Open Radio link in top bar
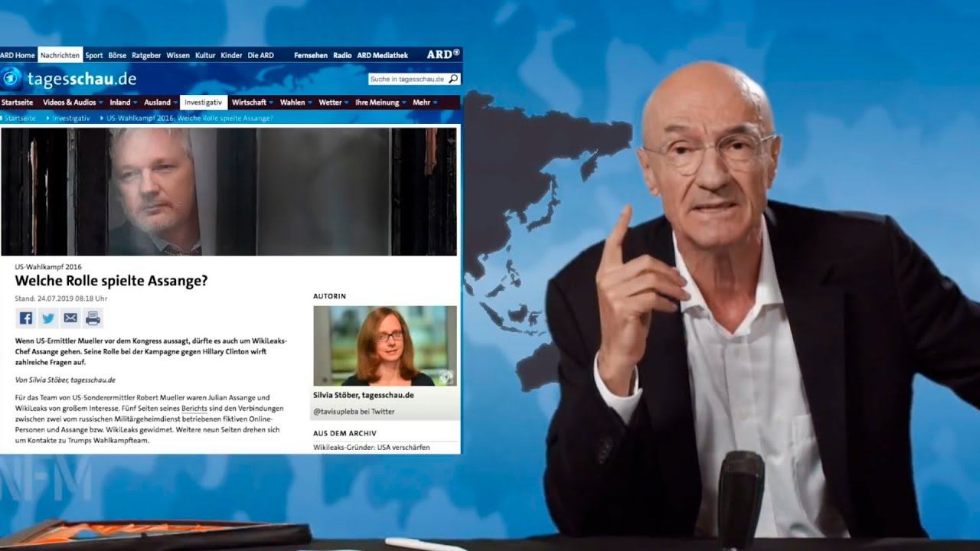Screen dimensions: 980x551 (342, 56)
